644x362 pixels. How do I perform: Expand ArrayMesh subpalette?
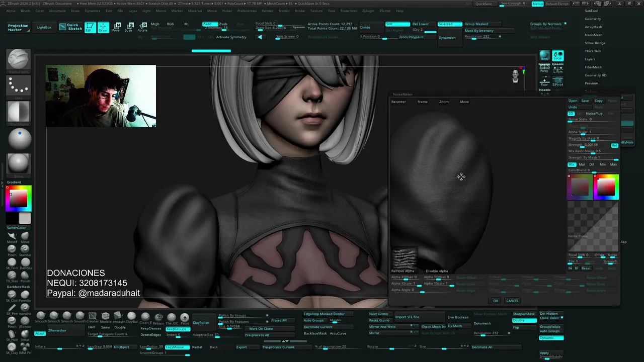(593, 27)
